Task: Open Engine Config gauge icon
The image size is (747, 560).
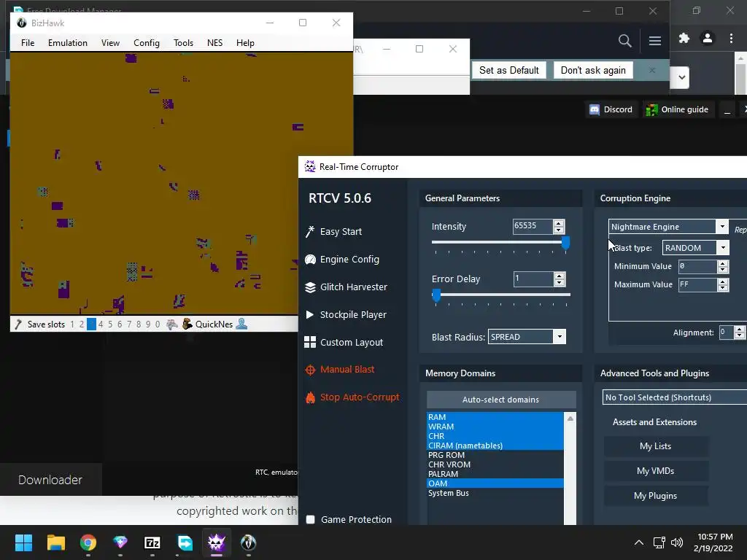Action: click(x=310, y=260)
